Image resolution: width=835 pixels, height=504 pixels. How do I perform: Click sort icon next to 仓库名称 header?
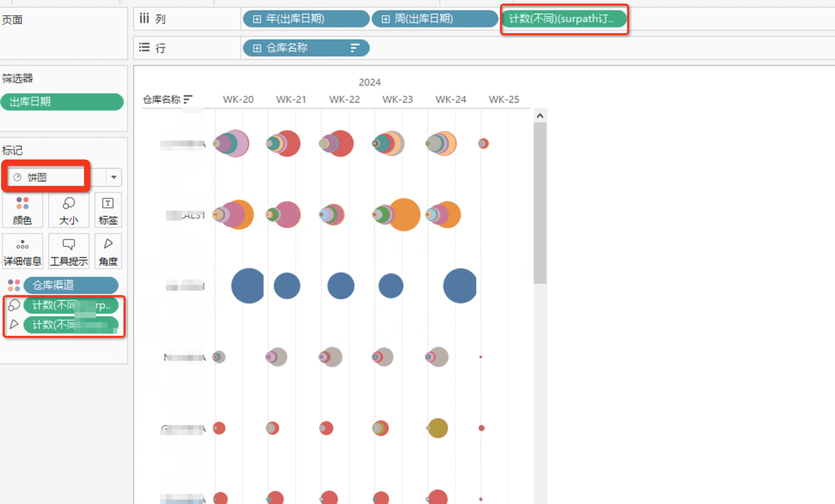point(188,99)
